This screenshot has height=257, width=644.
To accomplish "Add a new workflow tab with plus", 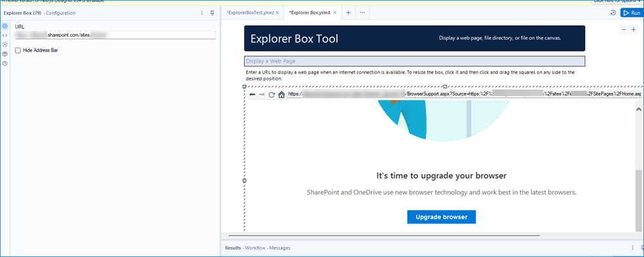I will [348, 13].
